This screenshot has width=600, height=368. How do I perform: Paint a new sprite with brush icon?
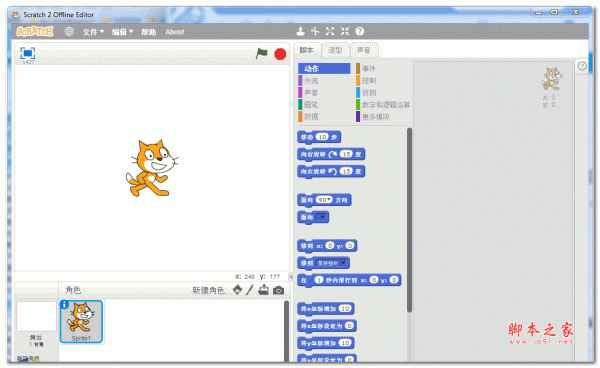pyautogui.click(x=249, y=290)
